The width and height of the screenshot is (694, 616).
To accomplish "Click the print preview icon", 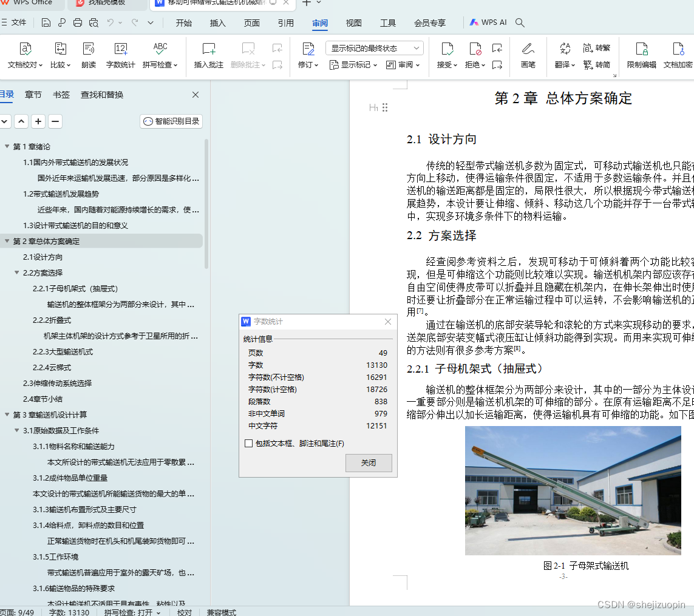I will click(94, 22).
